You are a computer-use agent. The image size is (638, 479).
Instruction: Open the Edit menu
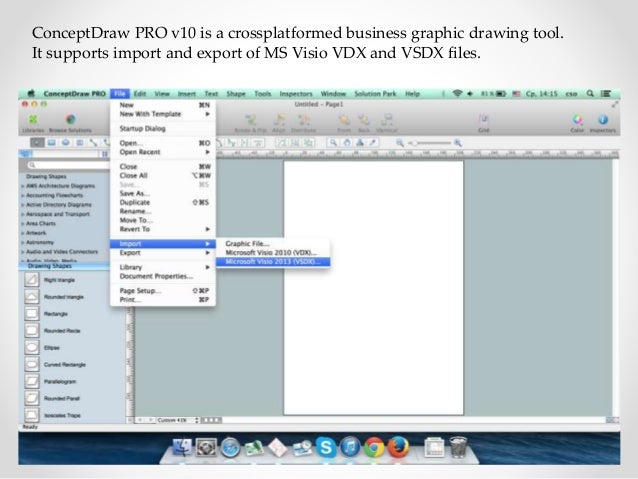click(140, 94)
